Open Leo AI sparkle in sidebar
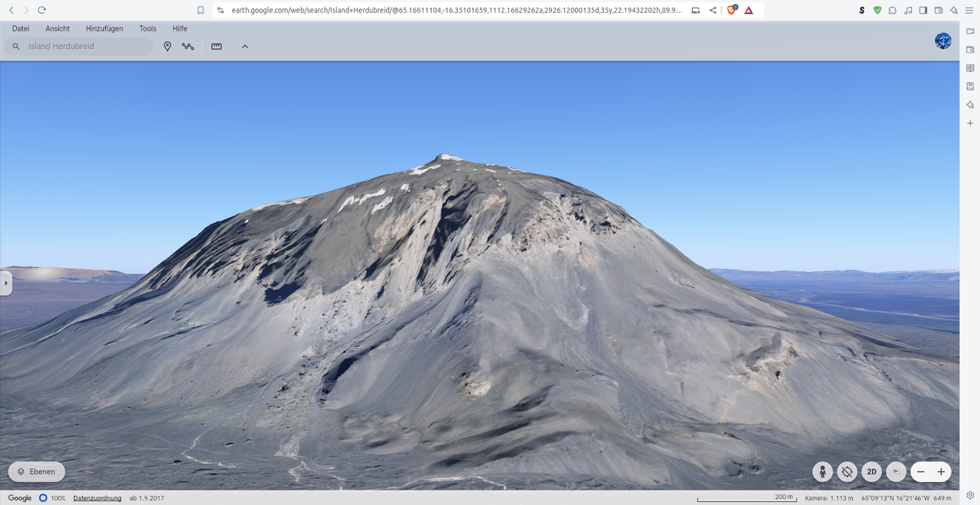 coord(970,104)
